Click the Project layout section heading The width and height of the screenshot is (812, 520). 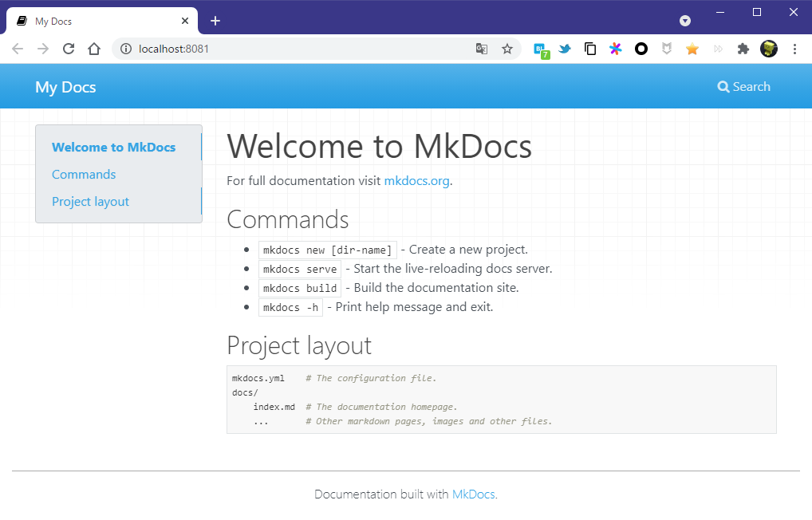299,345
